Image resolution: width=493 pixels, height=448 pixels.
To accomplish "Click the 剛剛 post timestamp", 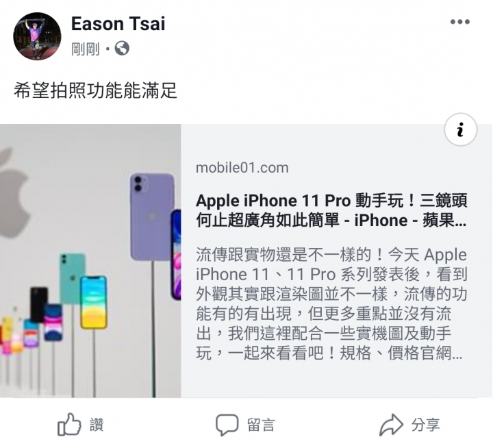I will [x=86, y=49].
